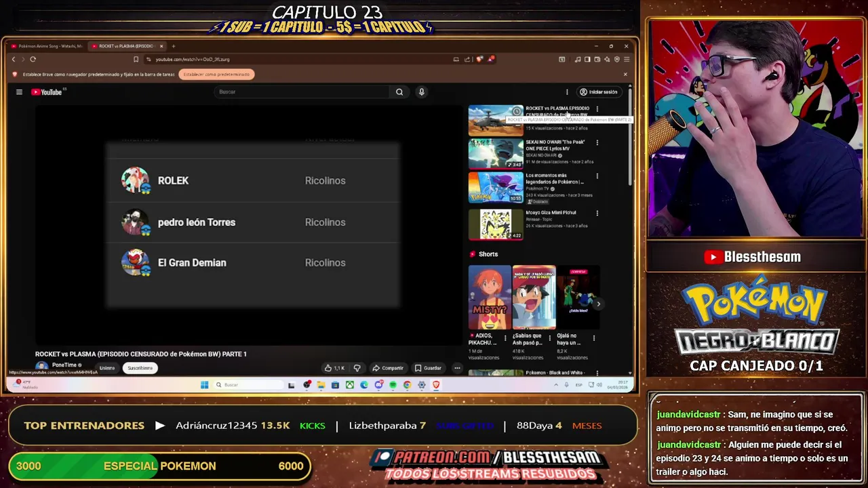Click Iniciar sesión button
The width and height of the screenshot is (868, 488).
(x=598, y=92)
